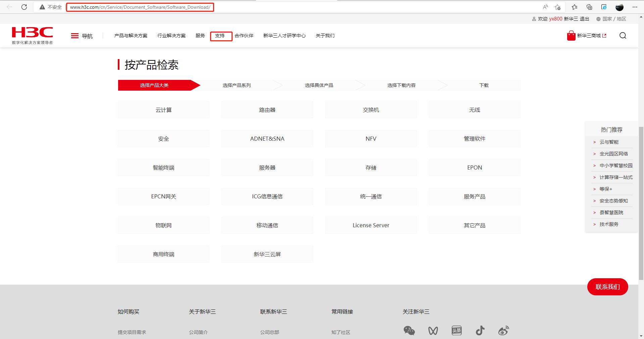Click the site search magnifier icon
This screenshot has height=339, width=644.
[623, 36]
